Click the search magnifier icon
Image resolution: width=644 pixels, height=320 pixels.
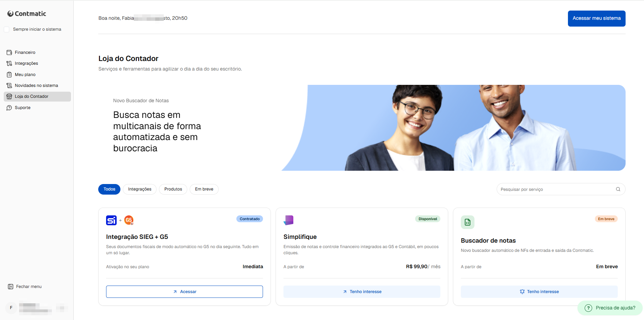(618, 189)
